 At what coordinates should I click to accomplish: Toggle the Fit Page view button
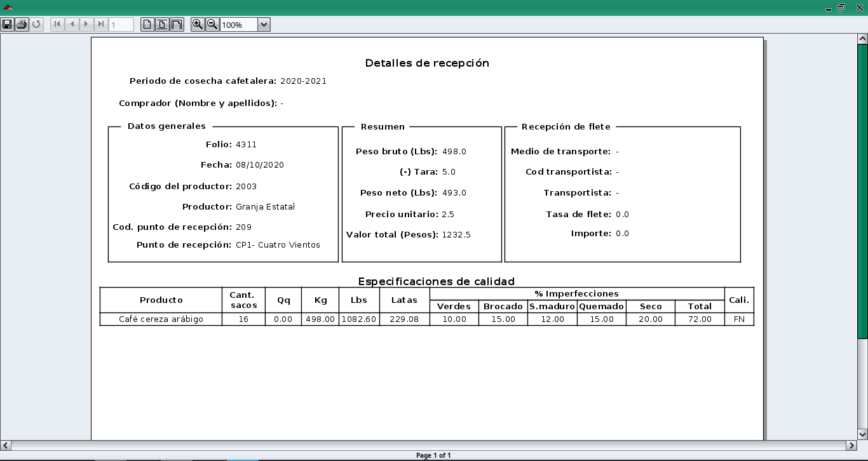[162, 25]
